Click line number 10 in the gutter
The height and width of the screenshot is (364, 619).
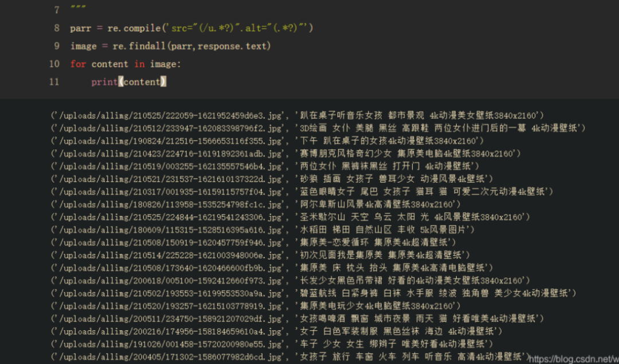pos(54,64)
